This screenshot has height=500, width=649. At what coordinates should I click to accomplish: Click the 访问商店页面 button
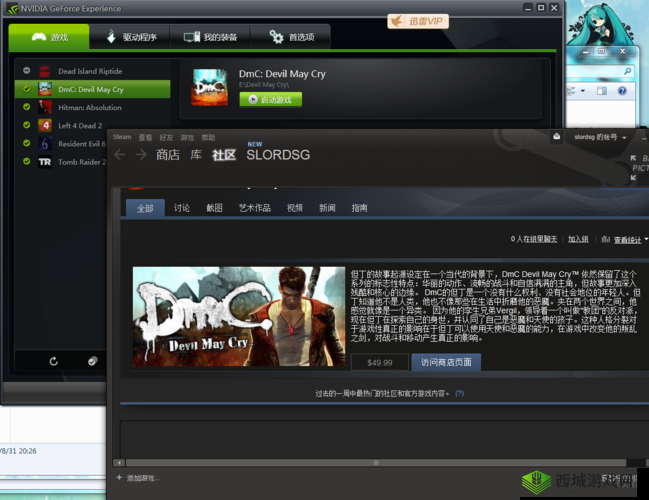(446, 362)
